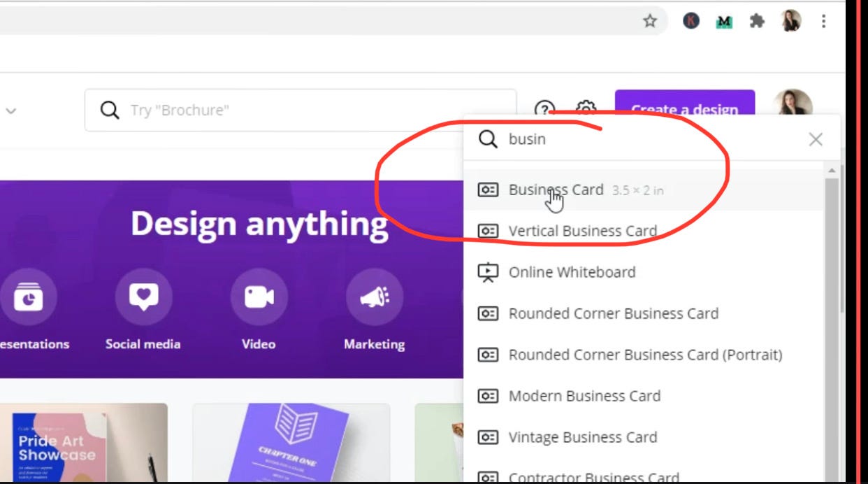Click the Try "Brochure" search field

coord(301,110)
